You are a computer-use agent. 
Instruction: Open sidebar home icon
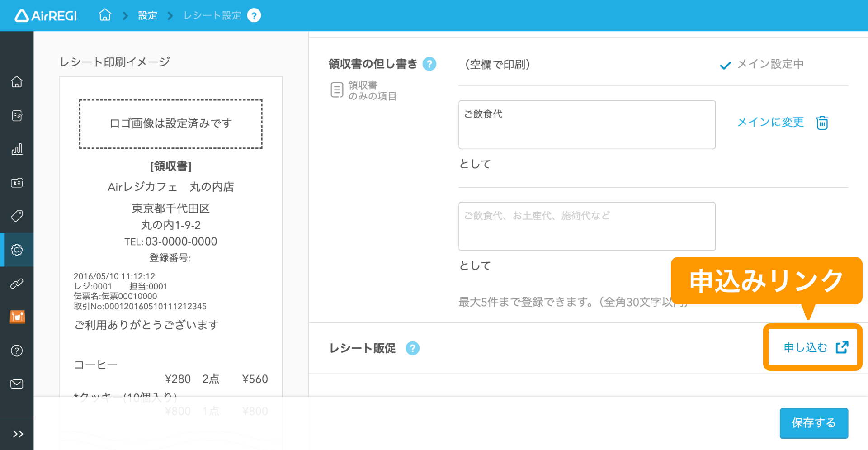point(17,82)
